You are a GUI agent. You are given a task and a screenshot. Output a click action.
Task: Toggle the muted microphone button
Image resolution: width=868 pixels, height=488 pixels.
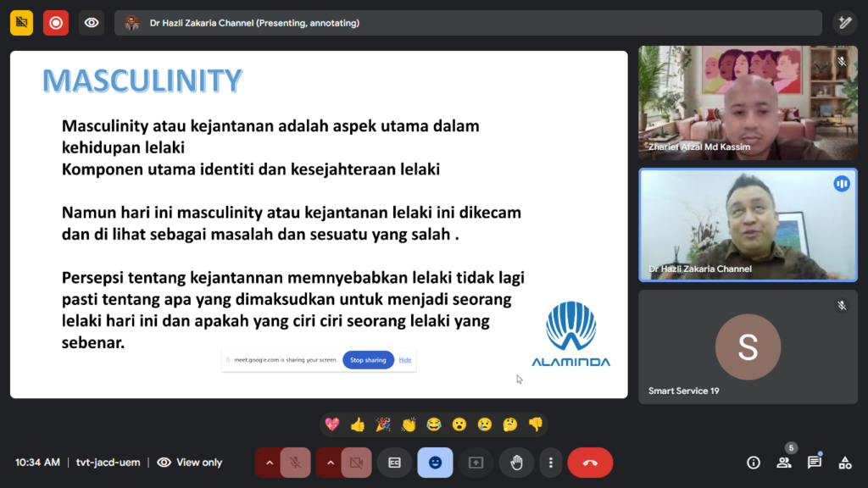pyautogui.click(x=296, y=463)
